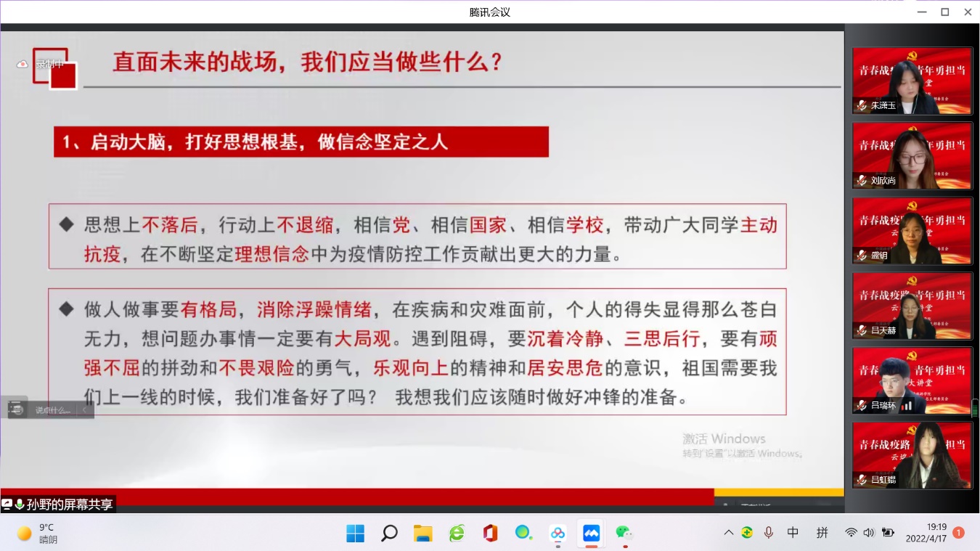Click the screen share icon beside 孙野的屏幕共享
Screen dimensions: 980x551
tap(7, 504)
